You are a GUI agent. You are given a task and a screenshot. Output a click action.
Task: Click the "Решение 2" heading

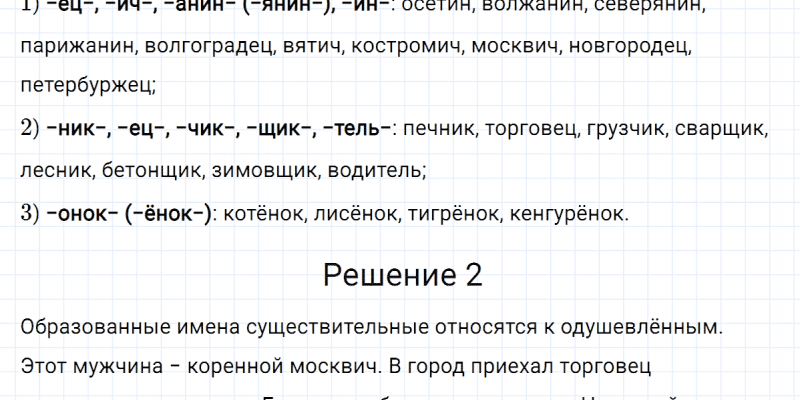coord(403,275)
